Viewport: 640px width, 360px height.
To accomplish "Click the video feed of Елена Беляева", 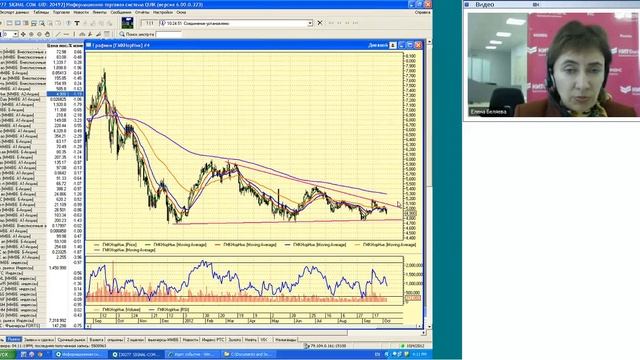I will pos(553,64).
